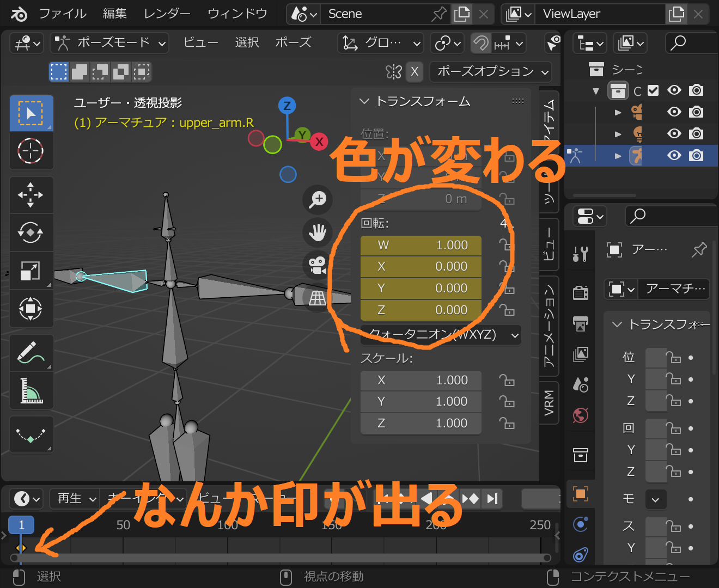719x588 pixels.
Task: Open the transform orientation Global dropdown
Action: click(x=381, y=43)
